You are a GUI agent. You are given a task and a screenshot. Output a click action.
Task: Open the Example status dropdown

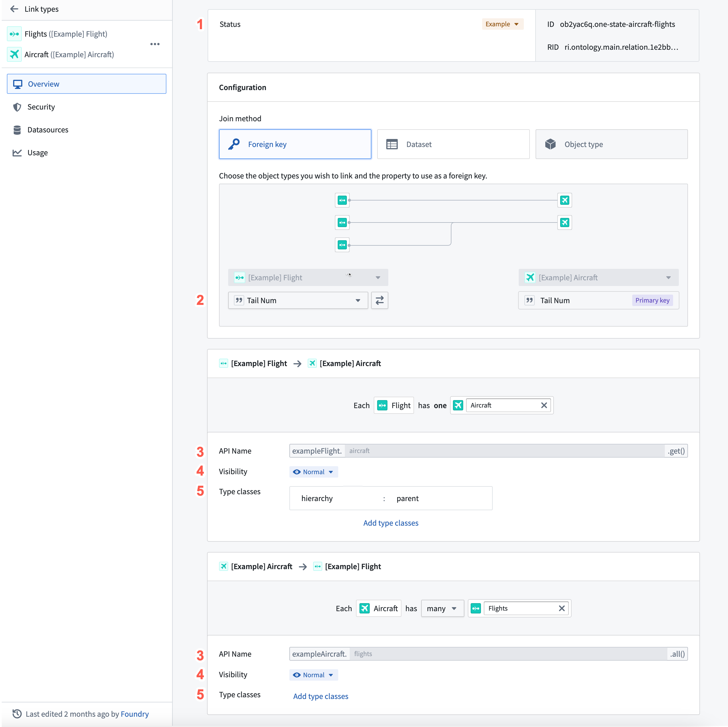[502, 24]
